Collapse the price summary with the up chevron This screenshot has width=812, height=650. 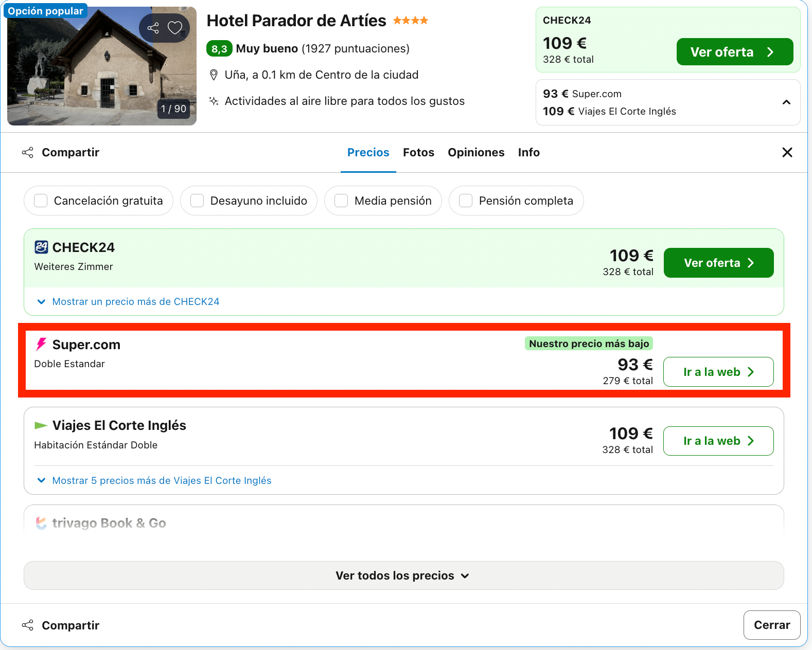click(x=786, y=102)
